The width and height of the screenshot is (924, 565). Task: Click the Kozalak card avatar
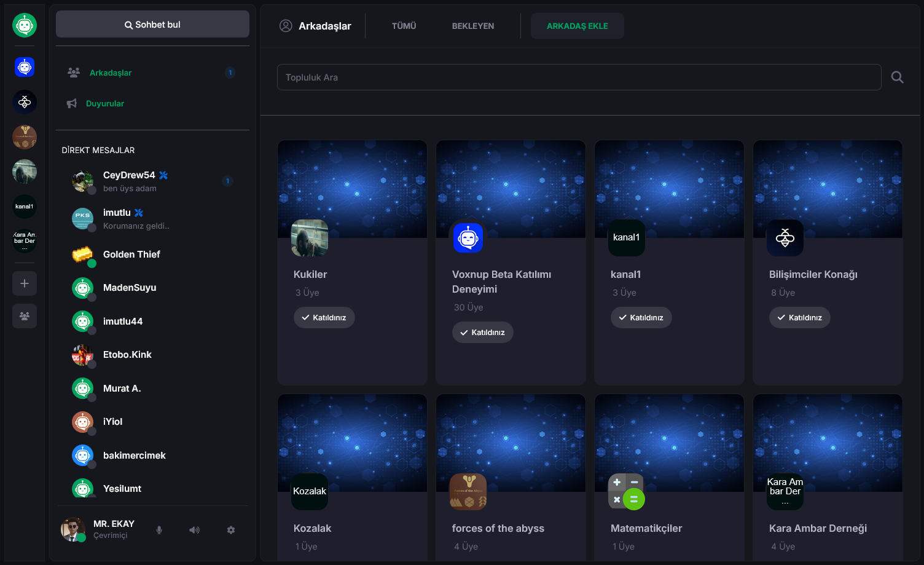310,492
